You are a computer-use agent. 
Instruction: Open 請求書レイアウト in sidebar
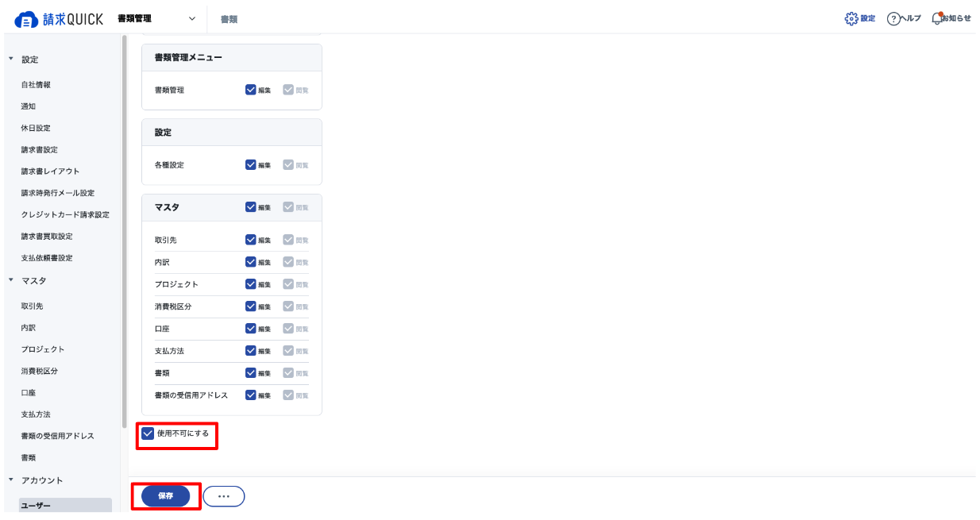tap(50, 171)
